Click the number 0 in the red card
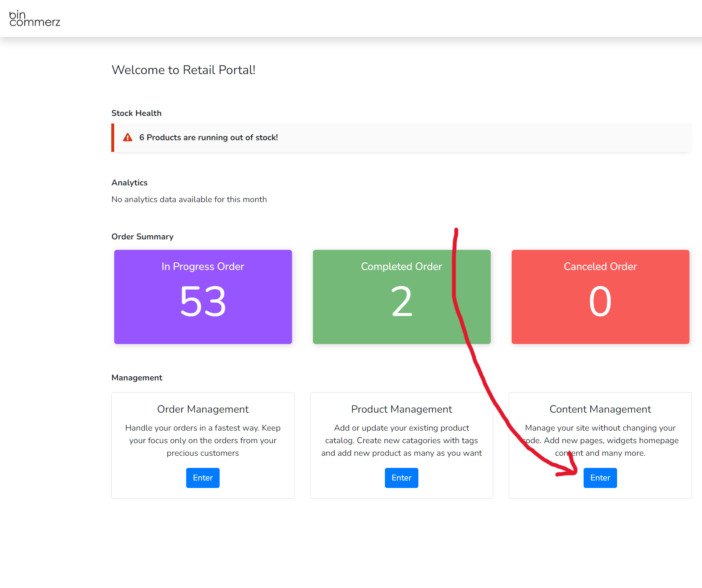This screenshot has height=588, width=702. tap(600, 301)
